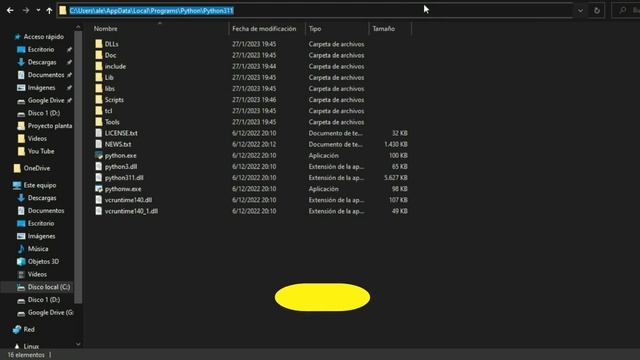Click the search box magnifier
This screenshot has height=360, width=640.
[622, 11]
